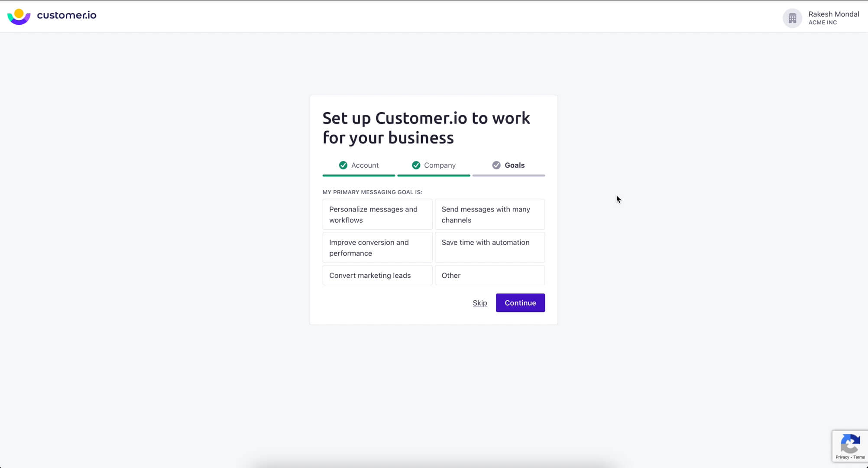Select "Send messages with many channels" goal
The height and width of the screenshot is (468, 868).
(x=489, y=214)
